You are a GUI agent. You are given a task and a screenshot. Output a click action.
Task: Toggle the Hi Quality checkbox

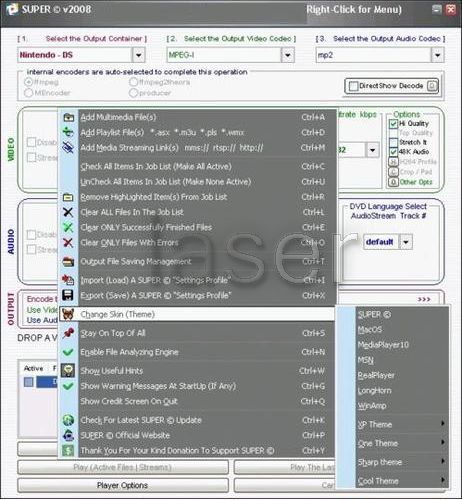tap(394, 124)
